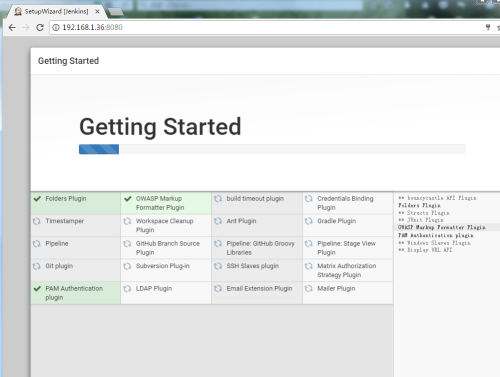Select the Folders Plugin text
The image size is (500, 377).
point(66,199)
